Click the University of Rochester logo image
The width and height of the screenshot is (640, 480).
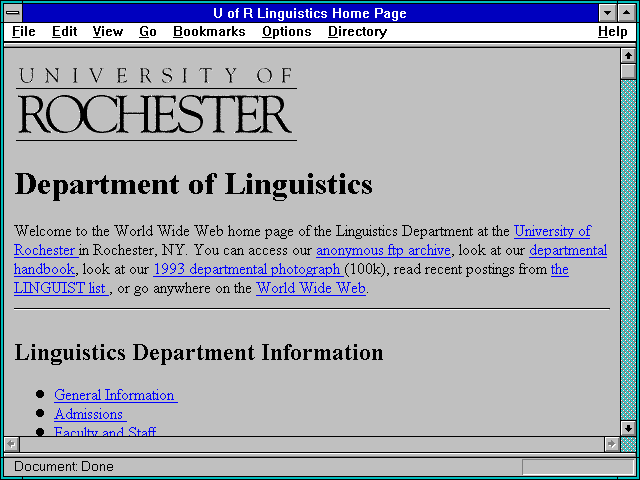[x=156, y=104]
